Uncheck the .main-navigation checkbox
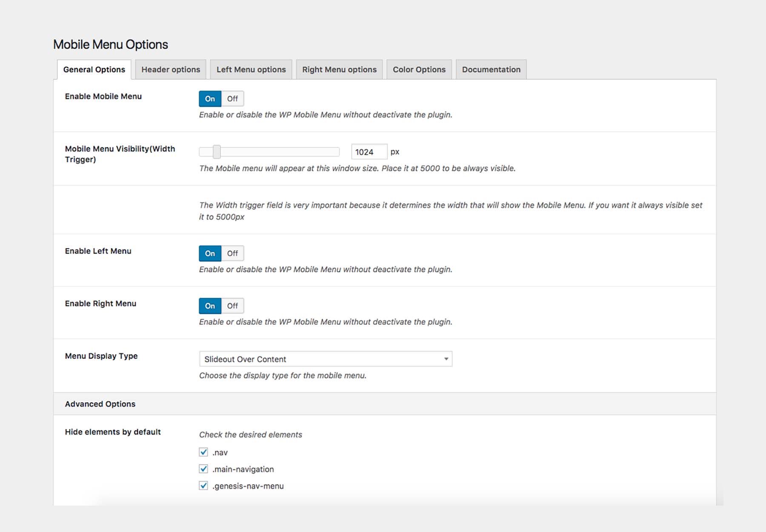Viewport: 766px width, 532px height. coord(203,469)
